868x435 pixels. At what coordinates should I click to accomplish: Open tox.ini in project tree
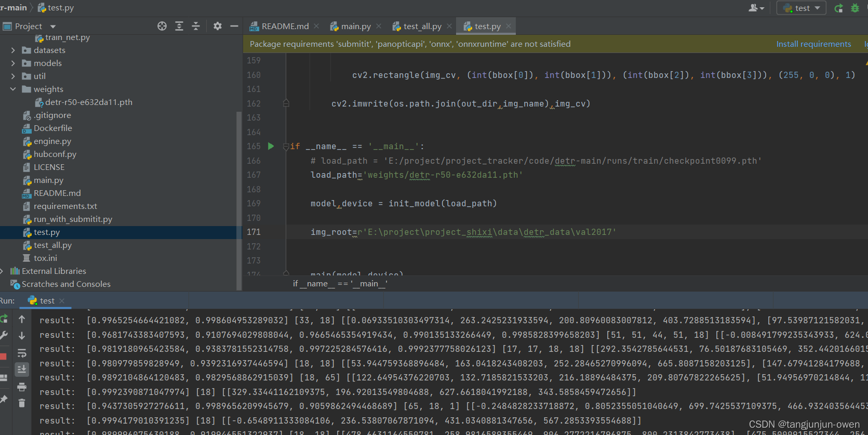[x=40, y=258]
